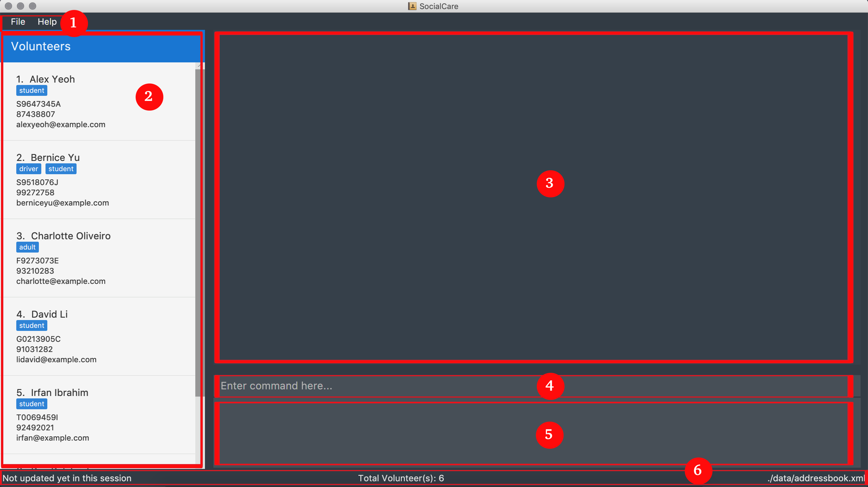The width and height of the screenshot is (868, 487).
Task: Click the email irfan@example.com
Action: tap(52, 438)
